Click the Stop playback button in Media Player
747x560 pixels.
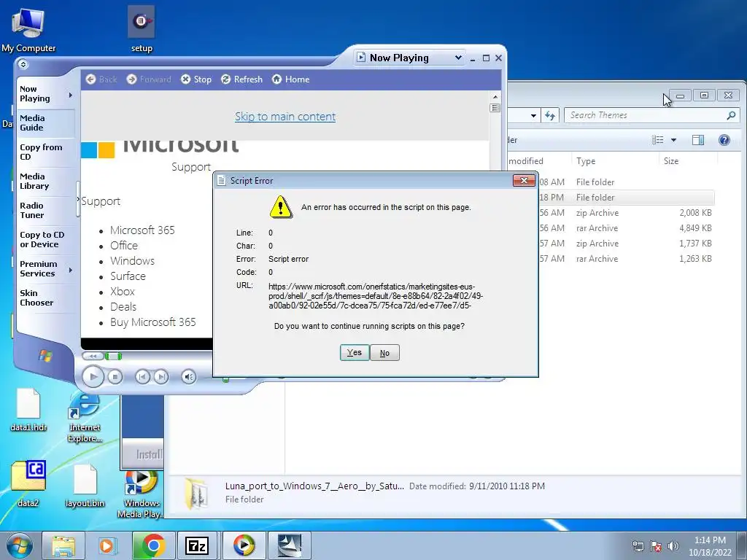tap(115, 377)
